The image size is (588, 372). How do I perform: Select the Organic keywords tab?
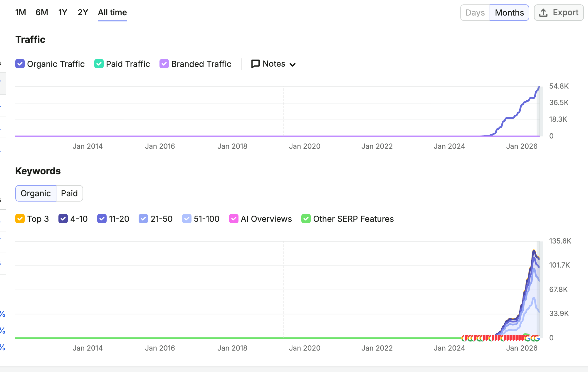pos(36,193)
